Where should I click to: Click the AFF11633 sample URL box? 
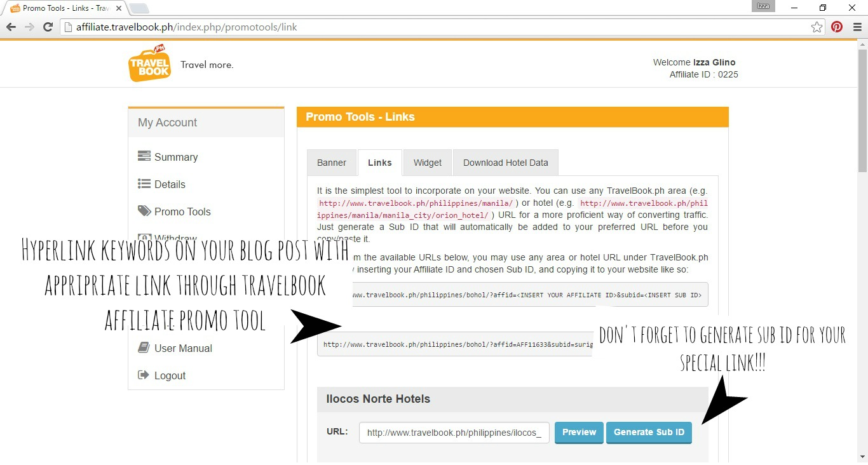455,344
